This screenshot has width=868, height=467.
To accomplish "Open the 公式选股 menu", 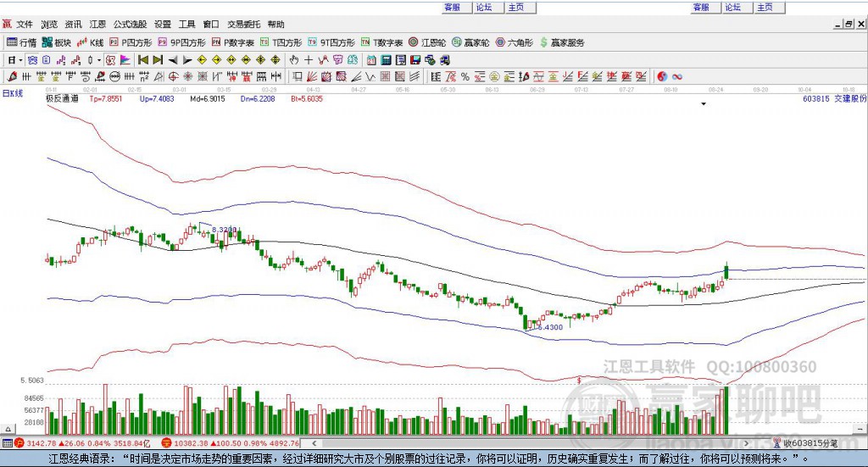I will pyautogui.click(x=130, y=25).
